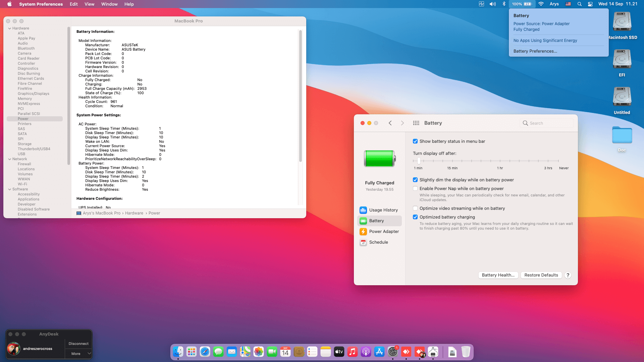Screen dimensions: 644x362
Task: Select Wi-Fi under Network in sidebar
Action: pos(22,184)
